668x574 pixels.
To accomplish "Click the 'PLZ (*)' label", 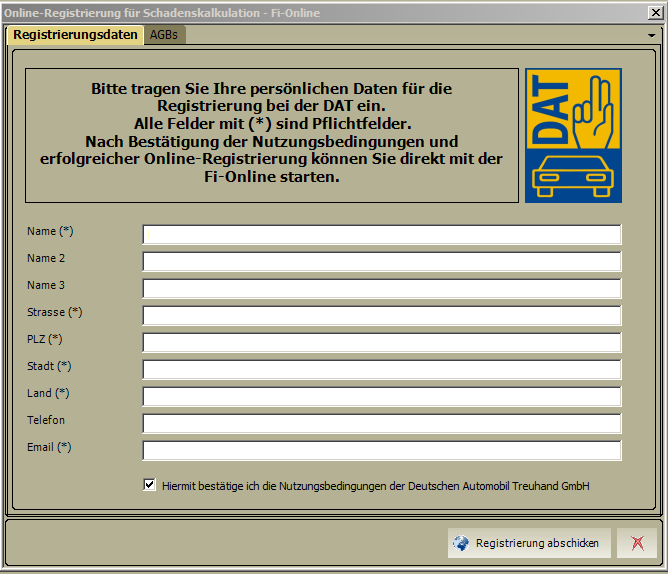I will [x=45, y=339].
